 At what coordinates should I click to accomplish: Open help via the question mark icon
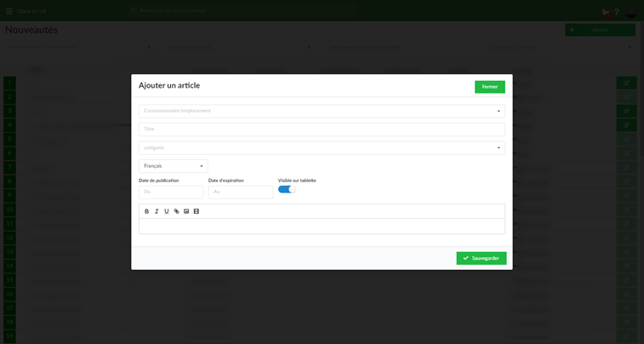tap(617, 12)
